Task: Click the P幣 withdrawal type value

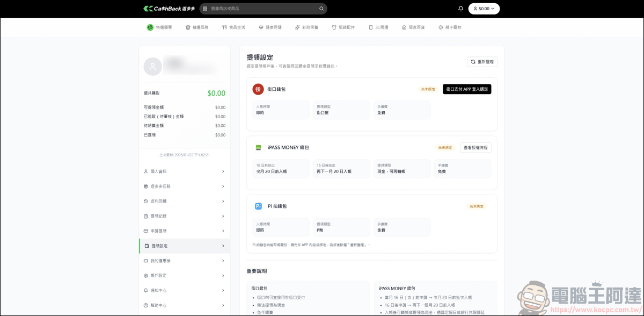Action: 320,230
